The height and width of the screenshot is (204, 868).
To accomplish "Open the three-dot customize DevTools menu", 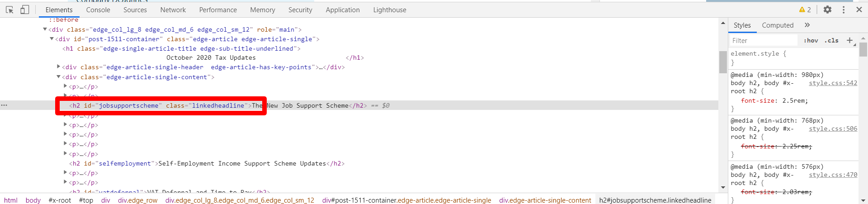I will click(x=844, y=9).
